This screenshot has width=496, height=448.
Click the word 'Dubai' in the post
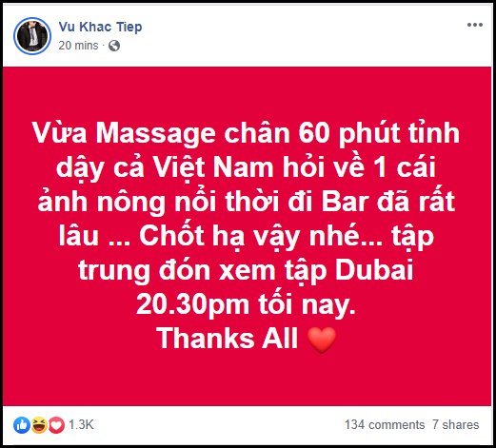pyautogui.click(x=374, y=270)
